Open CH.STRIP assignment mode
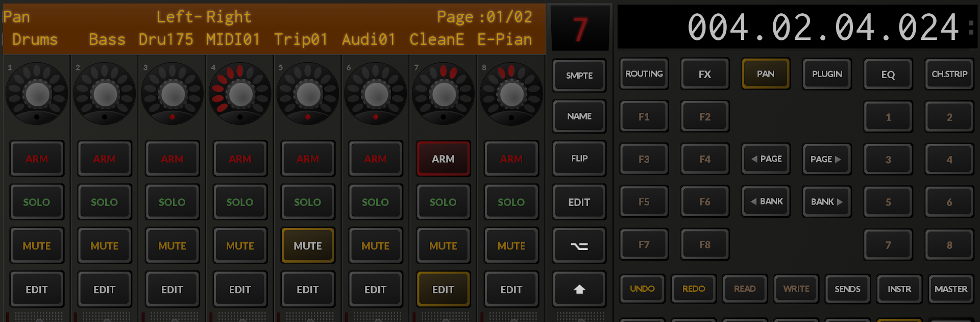The height and width of the screenshot is (322, 980). [x=949, y=74]
